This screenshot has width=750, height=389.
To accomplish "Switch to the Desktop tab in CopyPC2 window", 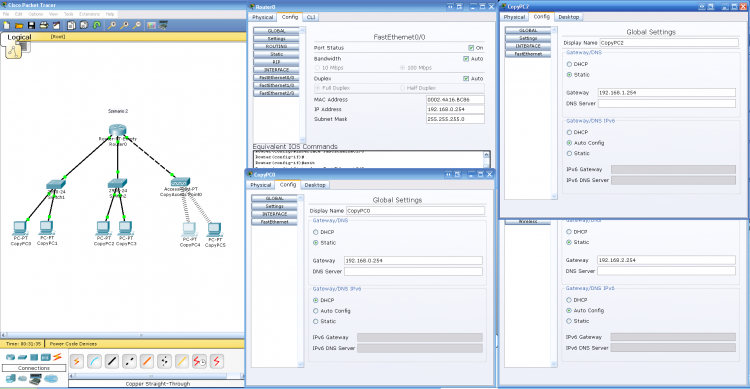I will 569,17.
